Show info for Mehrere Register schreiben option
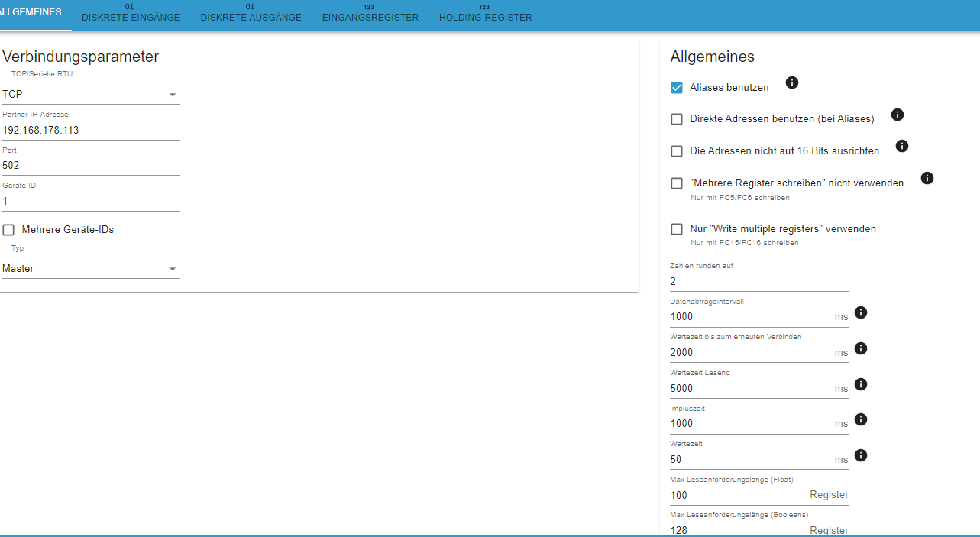The width and height of the screenshot is (980, 537). point(927,178)
